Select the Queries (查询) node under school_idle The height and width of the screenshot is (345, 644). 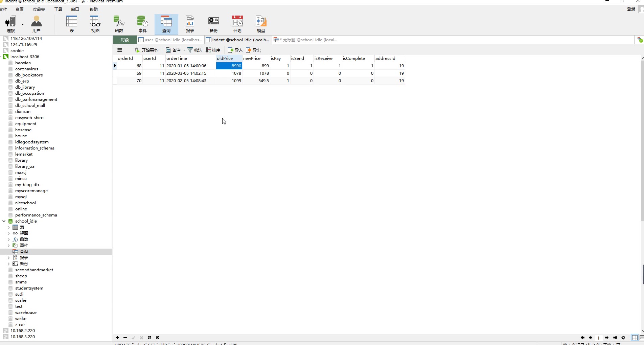[x=24, y=252]
